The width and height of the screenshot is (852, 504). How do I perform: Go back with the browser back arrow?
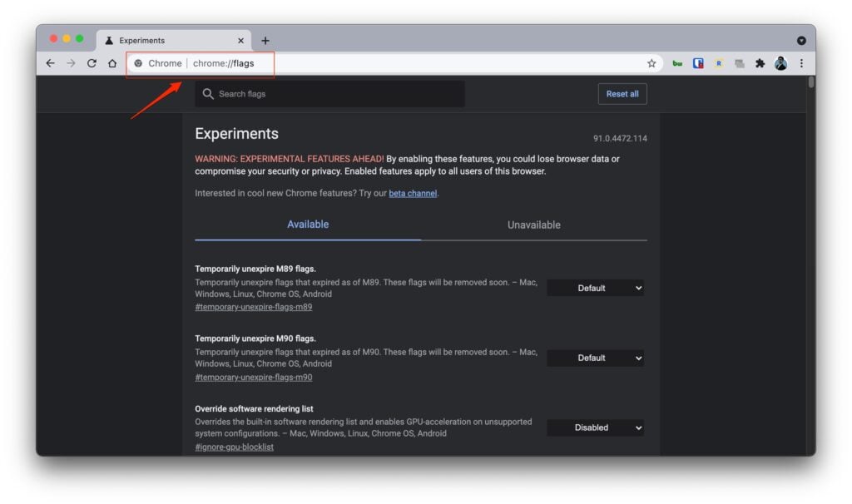click(x=51, y=63)
